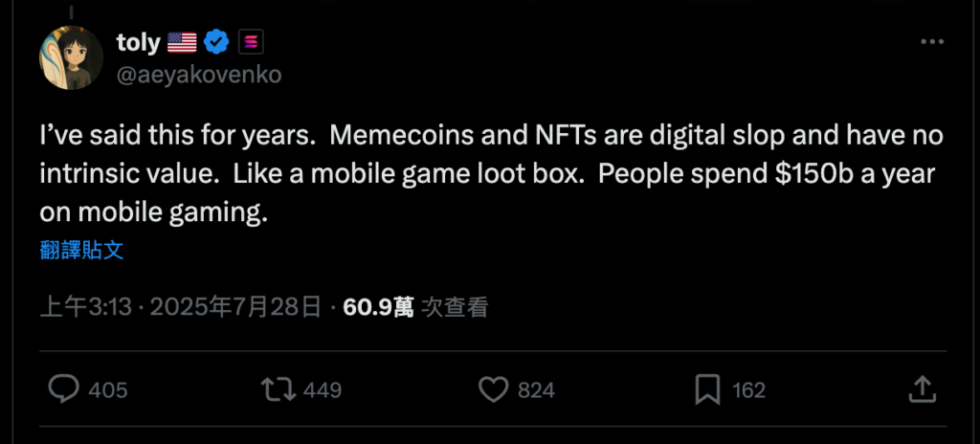
Task: Open the three-dot more options menu
Action: [x=932, y=42]
